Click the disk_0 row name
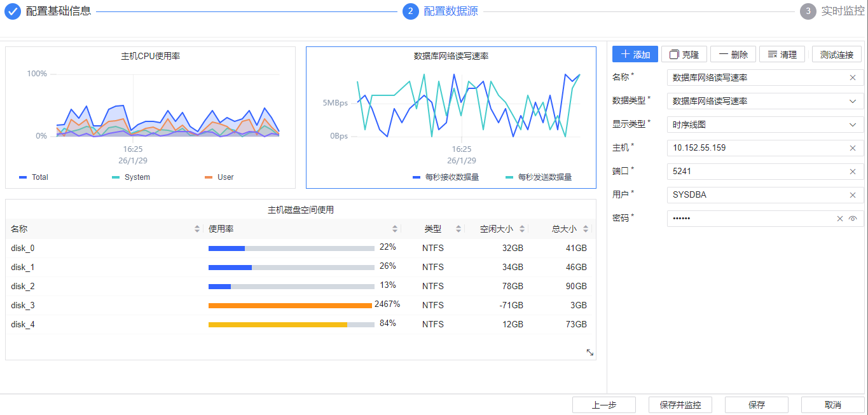 tap(23, 248)
